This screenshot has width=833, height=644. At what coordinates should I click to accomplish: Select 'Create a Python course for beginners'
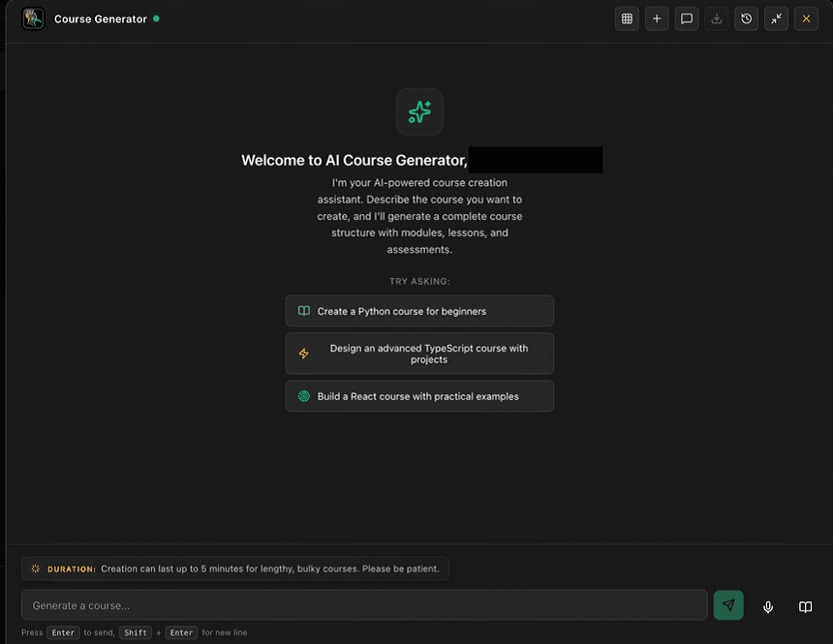point(418,311)
